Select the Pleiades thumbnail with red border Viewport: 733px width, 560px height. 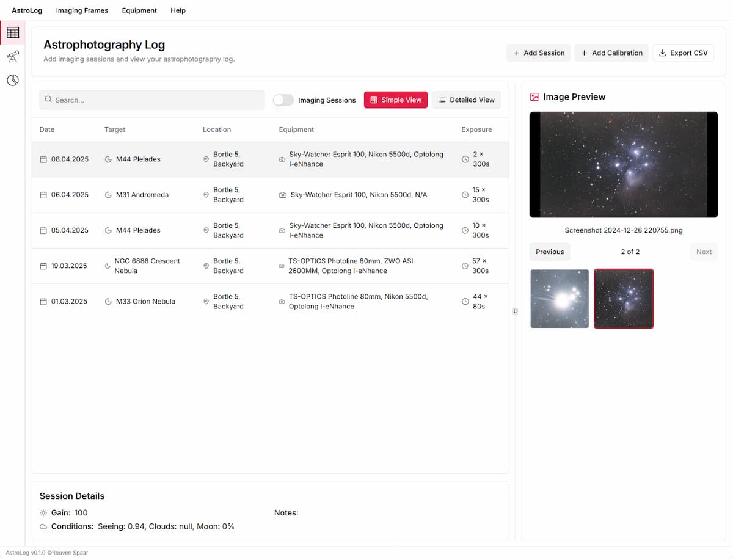624,299
